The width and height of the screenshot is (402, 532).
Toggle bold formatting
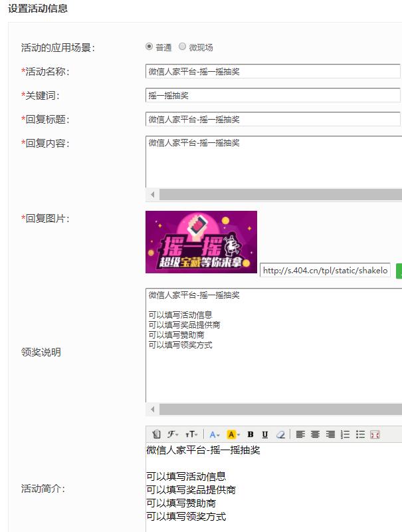(x=251, y=434)
